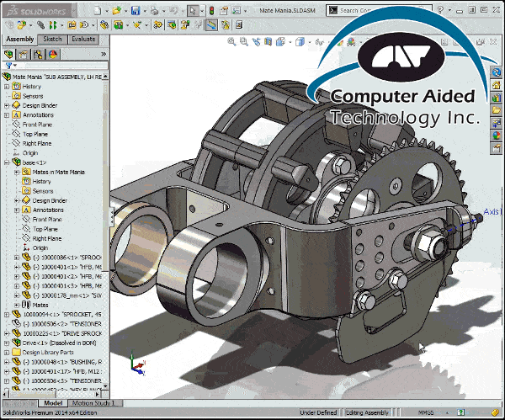Click the Display Style cube icon
The height and width of the screenshot is (420, 505).
coord(300,41)
